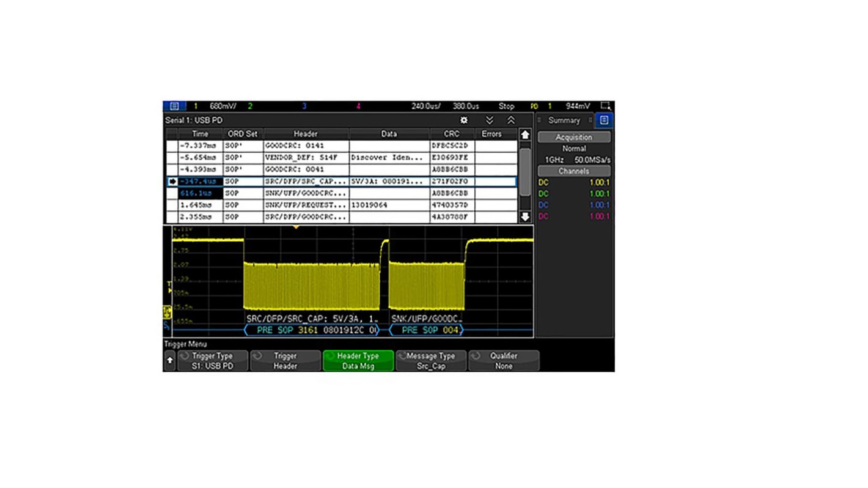Click the Header column header
868x488 pixels.
(306, 134)
